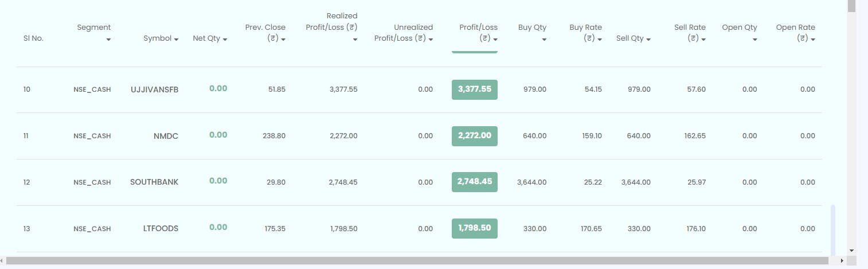868x269 pixels.
Task: Click UJJIVANSFB profit badge 3,377.55
Action: 474,89
